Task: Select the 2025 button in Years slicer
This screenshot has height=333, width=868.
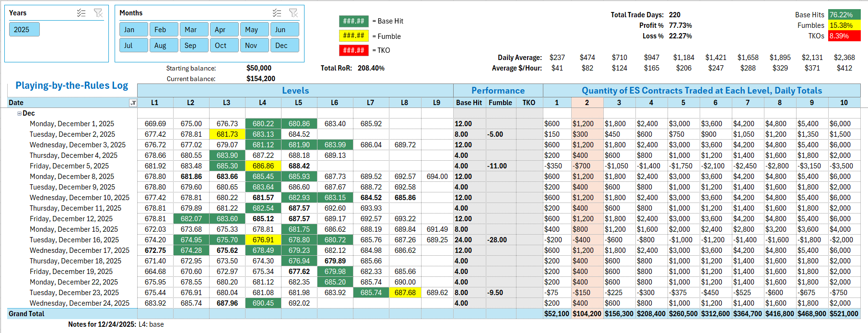Action: click(24, 30)
